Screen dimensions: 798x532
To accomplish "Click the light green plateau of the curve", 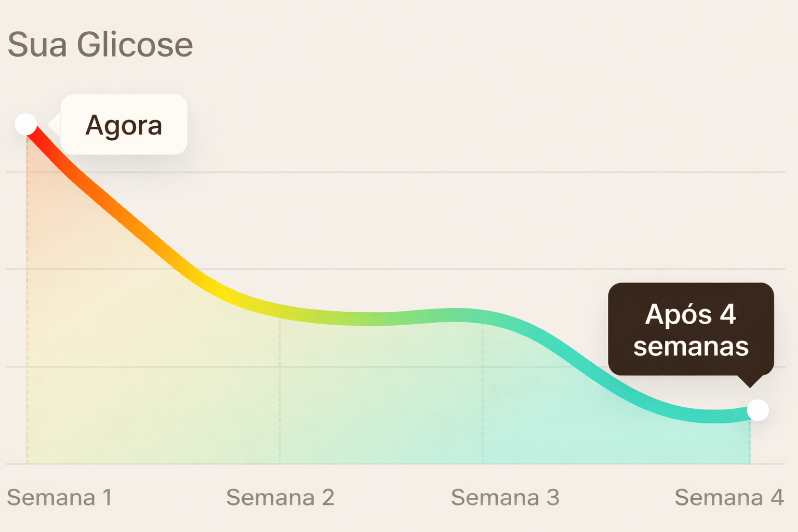I will [374, 318].
